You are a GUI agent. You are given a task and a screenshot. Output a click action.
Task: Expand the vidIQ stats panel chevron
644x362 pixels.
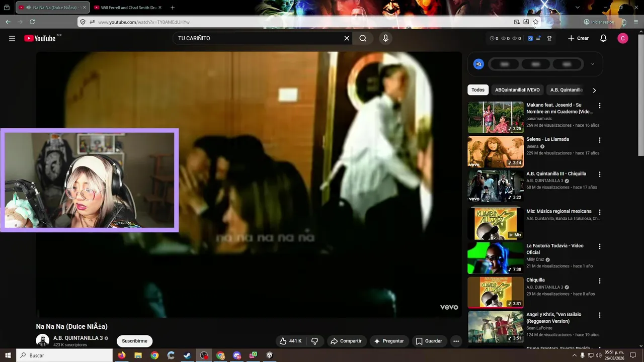pyautogui.click(x=592, y=64)
